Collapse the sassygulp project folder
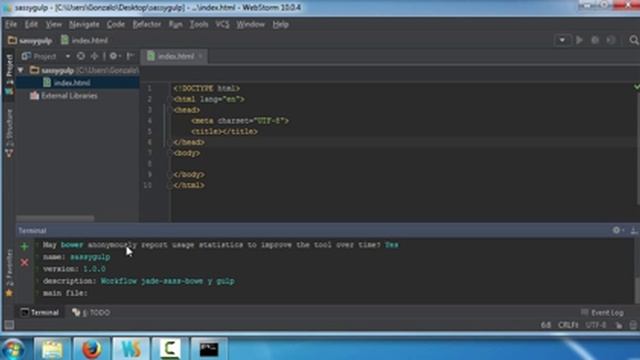The height and width of the screenshot is (360, 640). point(20,70)
